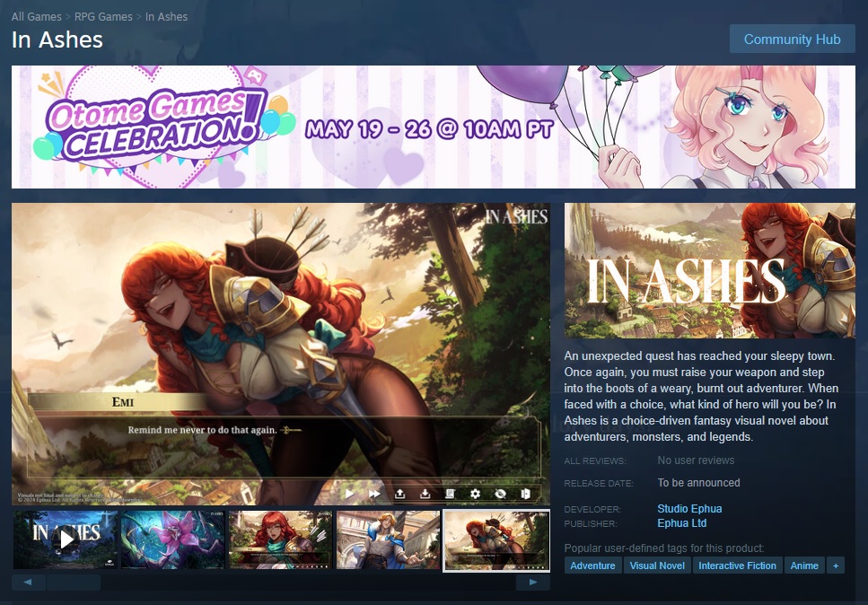Click the "ALL REVIEWS:" label
This screenshot has width=868, height=605.
click(x=595, y=461)
